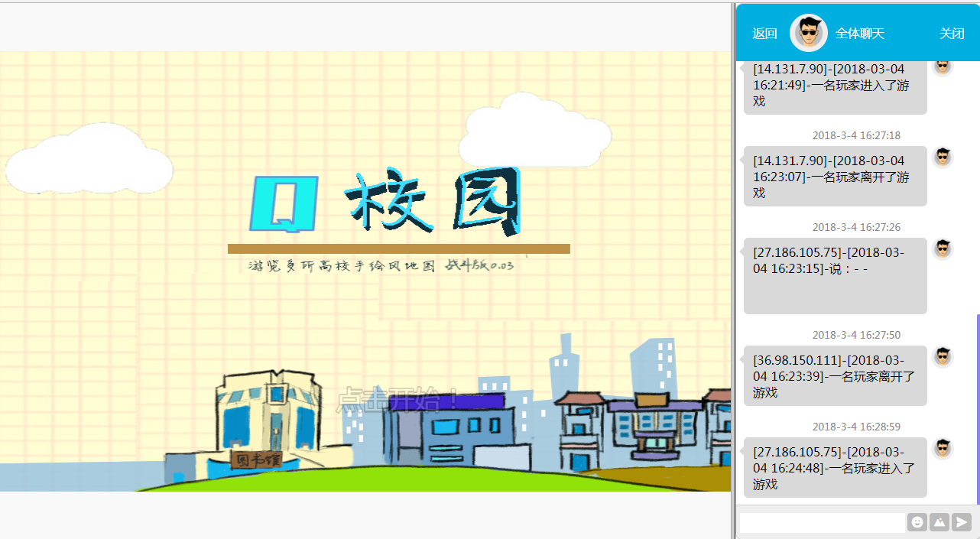Focus the chat message input box
Image resolution: width=980 pixels, height=539 pixels.
822,522
